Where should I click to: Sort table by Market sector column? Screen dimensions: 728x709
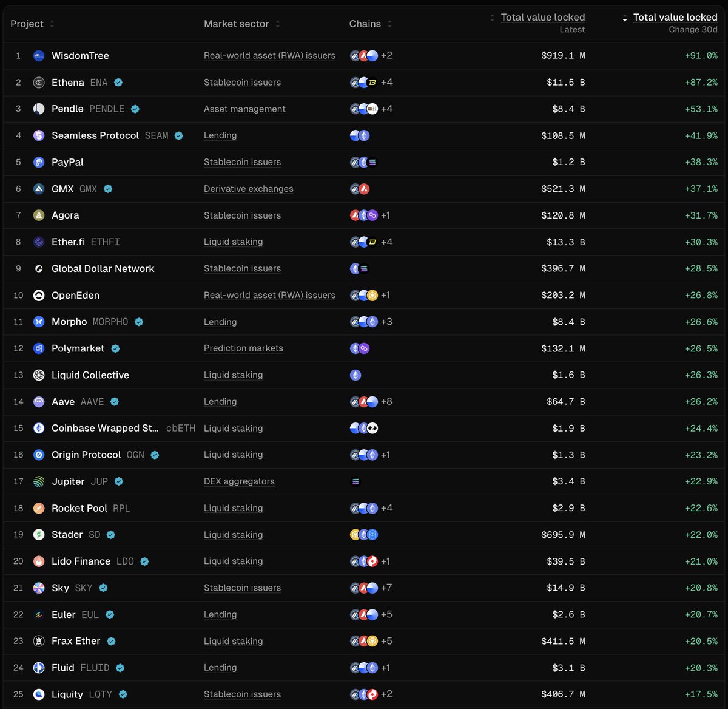tap(242, 24)
